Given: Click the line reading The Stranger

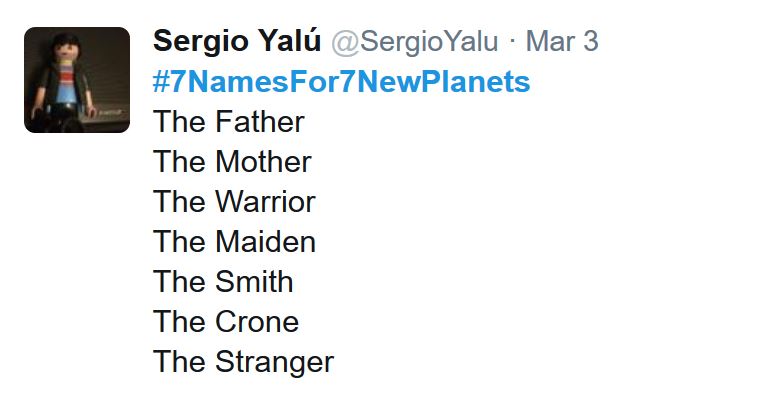Looking at the screenshot, I should (244, 363).
